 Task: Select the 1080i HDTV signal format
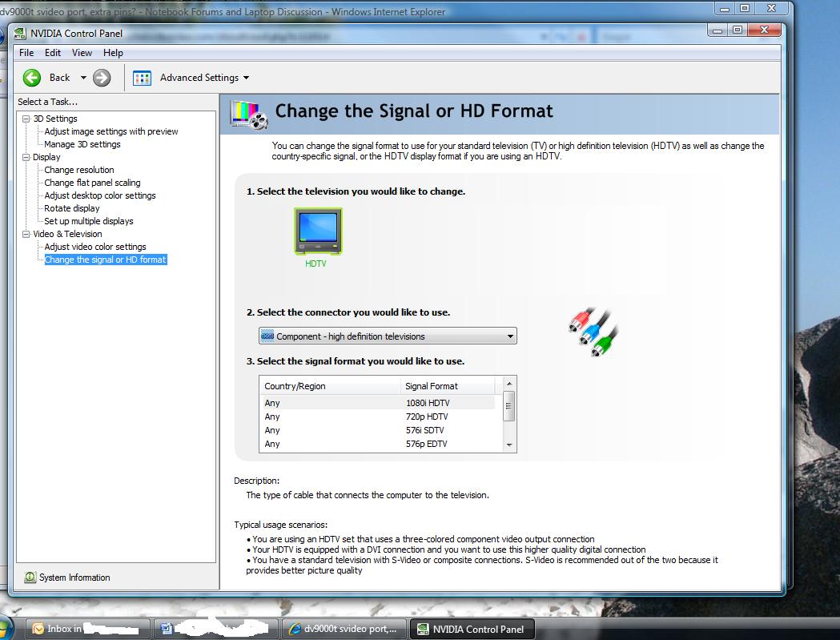click(x=376, y=403)
